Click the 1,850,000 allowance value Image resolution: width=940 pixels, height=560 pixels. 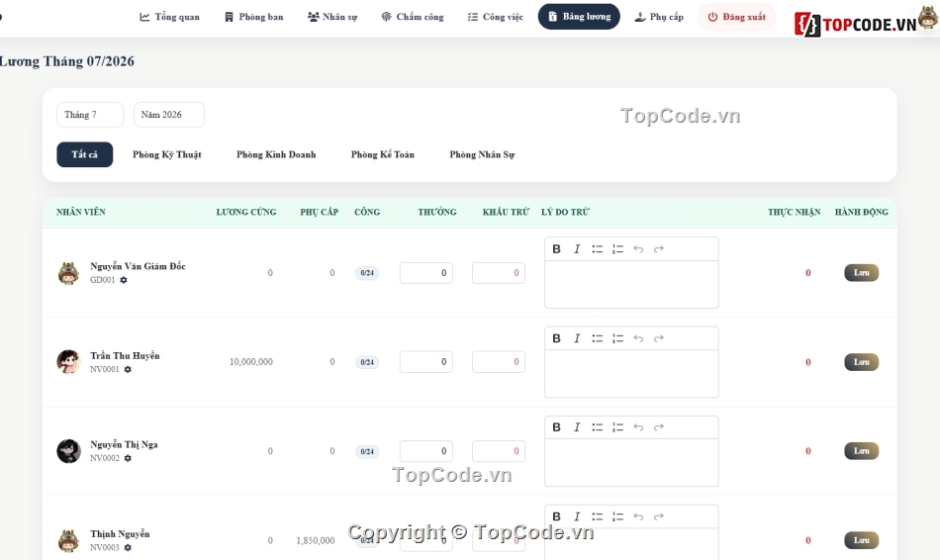[316, 541]
